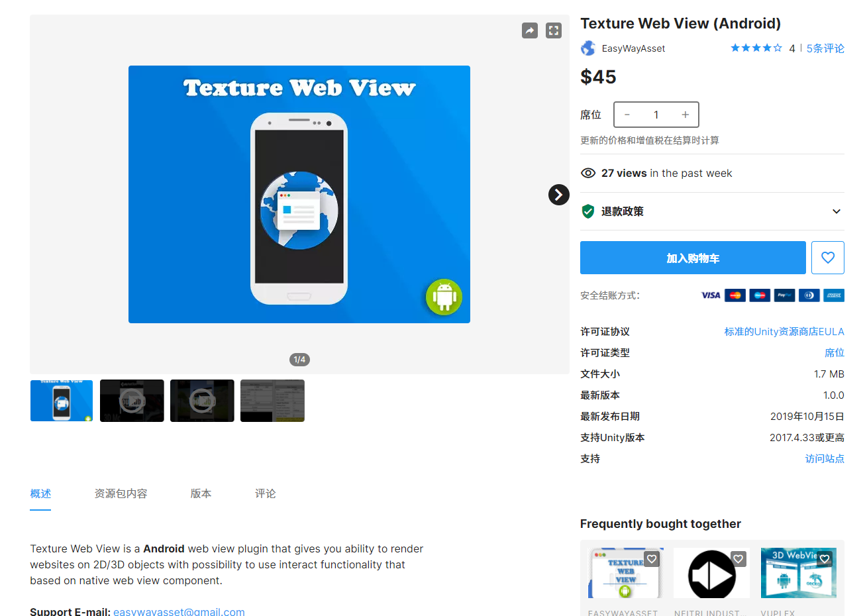Select the fourth screenshot thumbnail
Screen dimensions: 865x616
coord(272,401)
